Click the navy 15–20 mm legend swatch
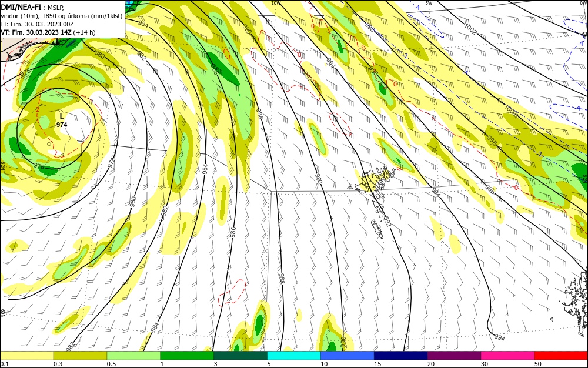 coord(401,356)
